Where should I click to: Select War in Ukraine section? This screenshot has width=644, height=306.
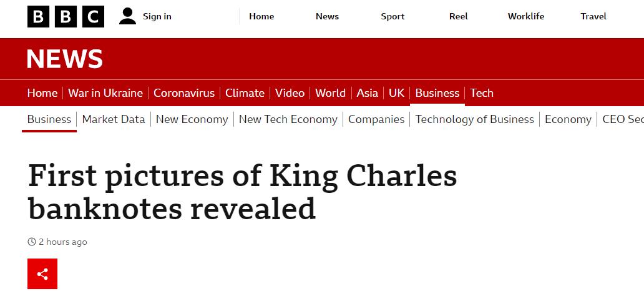pos(105,93)
